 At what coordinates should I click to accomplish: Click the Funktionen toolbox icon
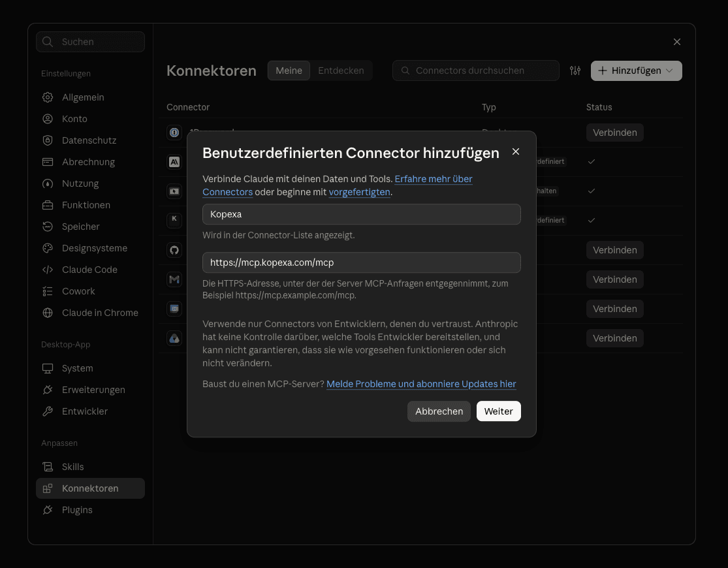click(48, 205)
